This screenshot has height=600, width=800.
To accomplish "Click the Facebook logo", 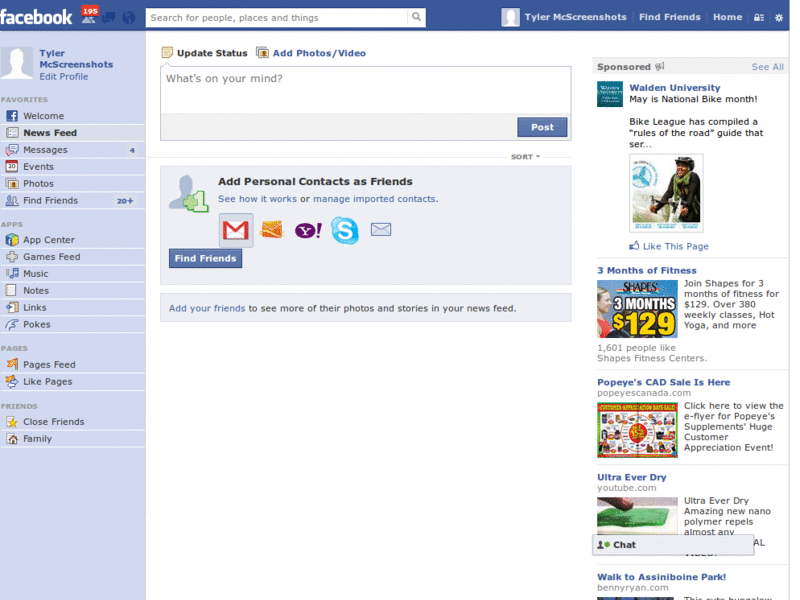I will pos(36,17).
